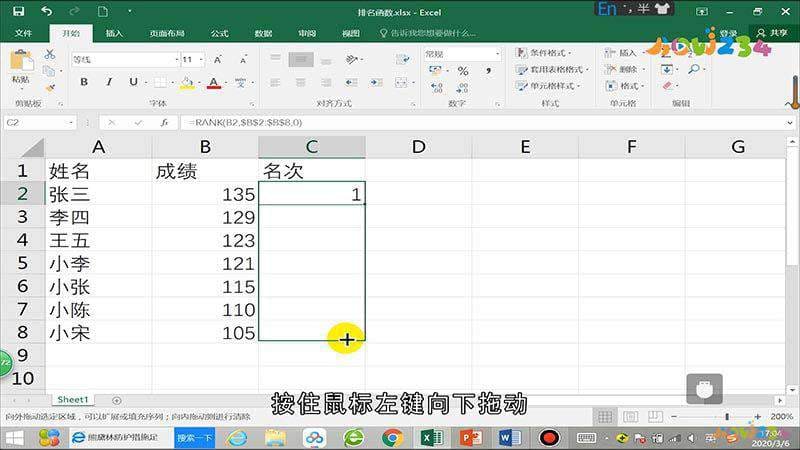Toggle top vertical alignment

(x=276, y=59)
